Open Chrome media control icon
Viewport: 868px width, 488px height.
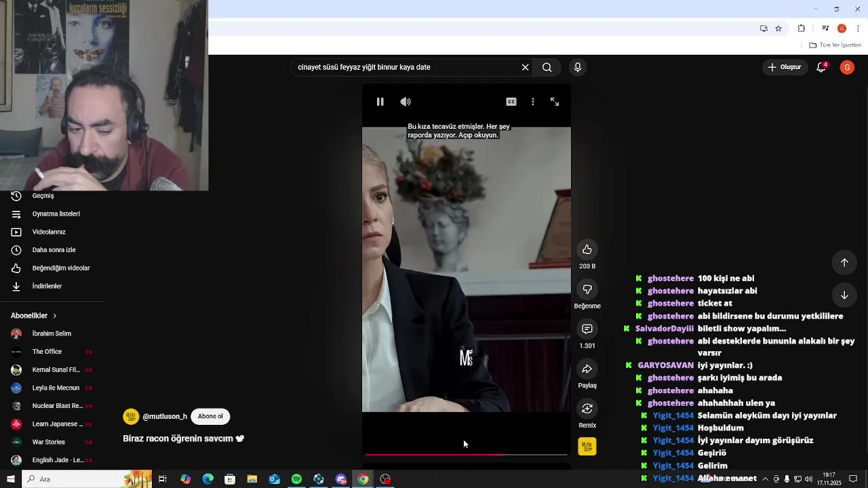pyautogui.click(x=825, y=28)
